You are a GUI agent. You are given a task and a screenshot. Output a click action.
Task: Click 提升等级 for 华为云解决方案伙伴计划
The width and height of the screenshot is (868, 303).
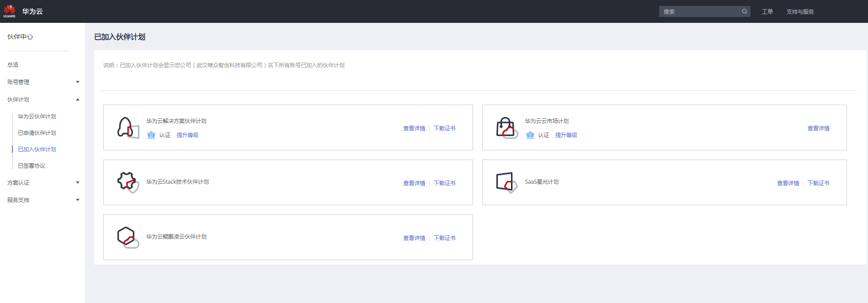pyautogui.click(x=187, y=135)
